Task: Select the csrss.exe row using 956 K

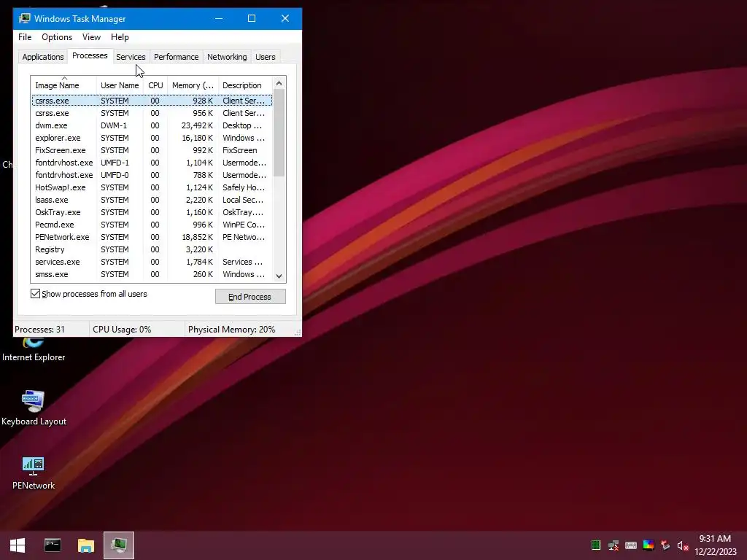Action: [152, 113]
